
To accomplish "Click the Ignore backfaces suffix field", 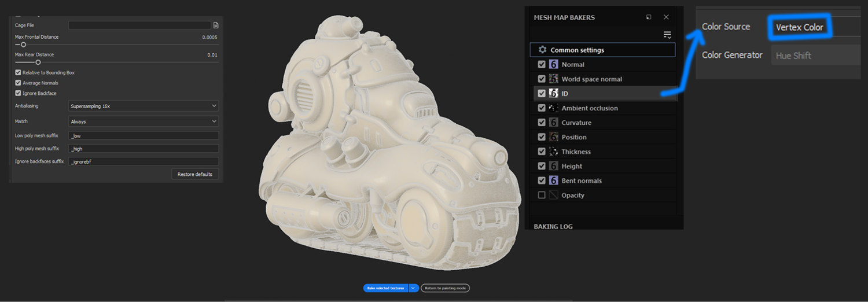I will 144,161.
